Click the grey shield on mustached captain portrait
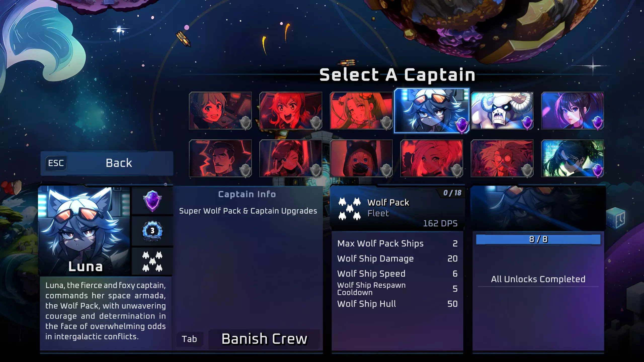Screen dimensions: 644x362 coord(245,171)
